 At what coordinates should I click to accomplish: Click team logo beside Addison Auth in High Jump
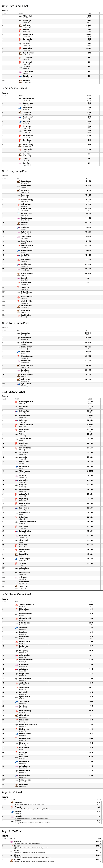[20, 17]
